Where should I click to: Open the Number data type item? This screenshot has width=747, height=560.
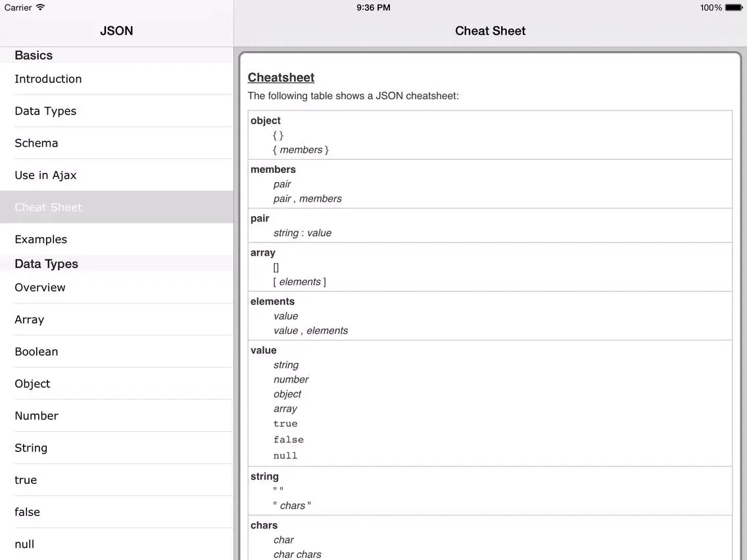(x=117, y=415)
